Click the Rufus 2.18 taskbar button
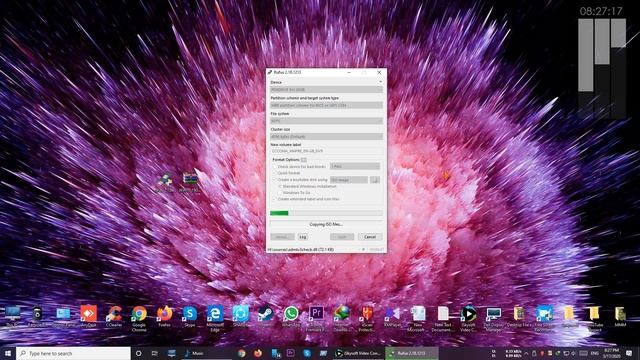The height and width of the screenshot is (360, 640). (x=412, y=353)
